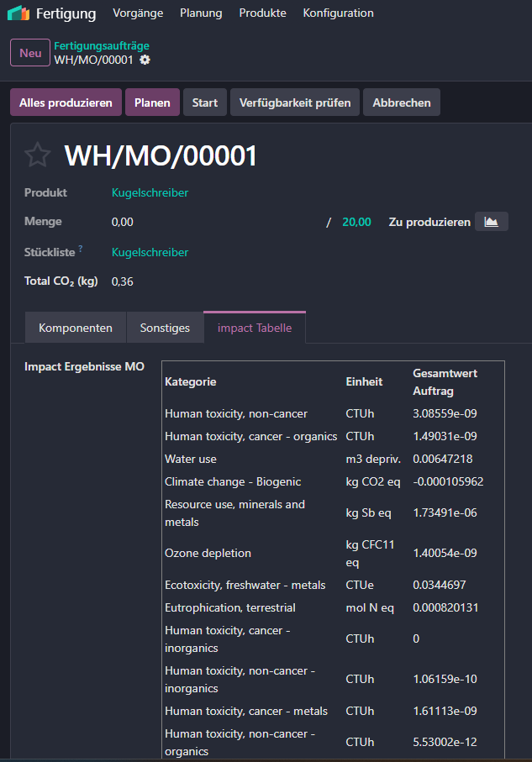This screenshot has width=532, height=762.
Task: Click the Fertigung app logo icon
Action: [18, 13]
